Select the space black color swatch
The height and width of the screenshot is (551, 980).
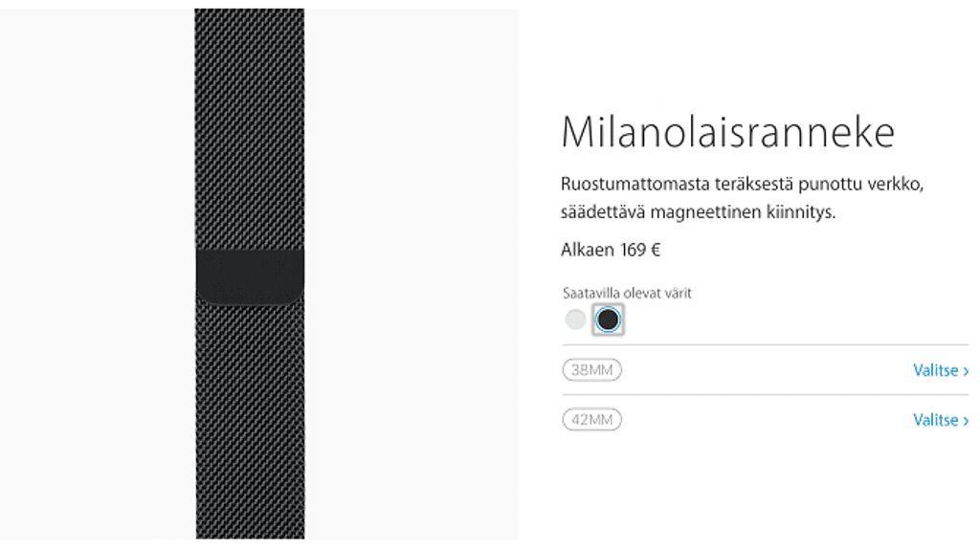tap(608, 320)
